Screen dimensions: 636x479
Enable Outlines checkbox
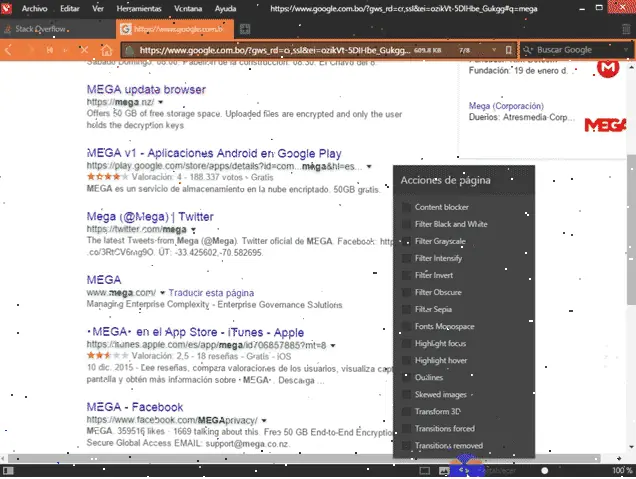pyautogui.click(x=406, y=378)
